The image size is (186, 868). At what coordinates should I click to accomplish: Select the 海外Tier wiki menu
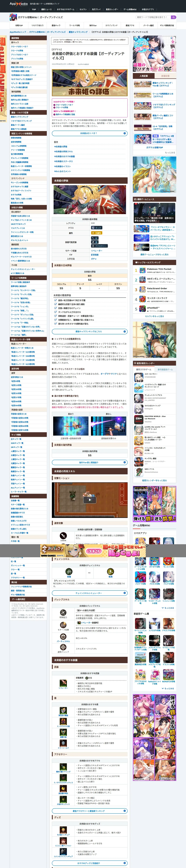[x=93, y=25]
